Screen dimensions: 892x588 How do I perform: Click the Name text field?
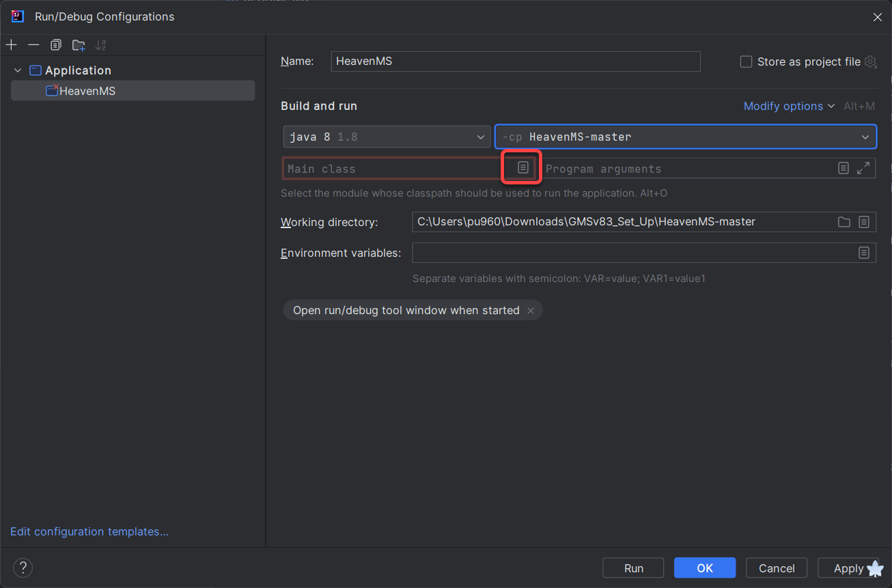pyautogui.click(x=516, y=61)
